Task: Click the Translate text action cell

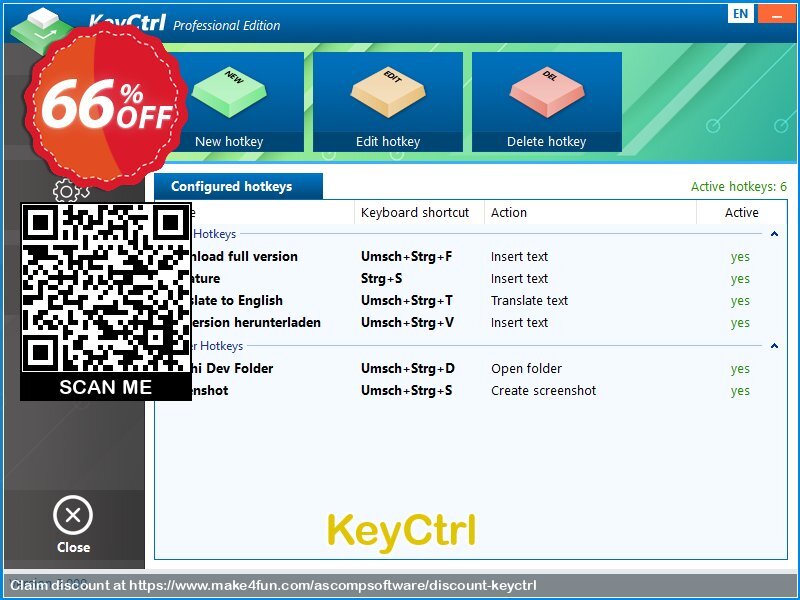Action: [x=529, y=301]
